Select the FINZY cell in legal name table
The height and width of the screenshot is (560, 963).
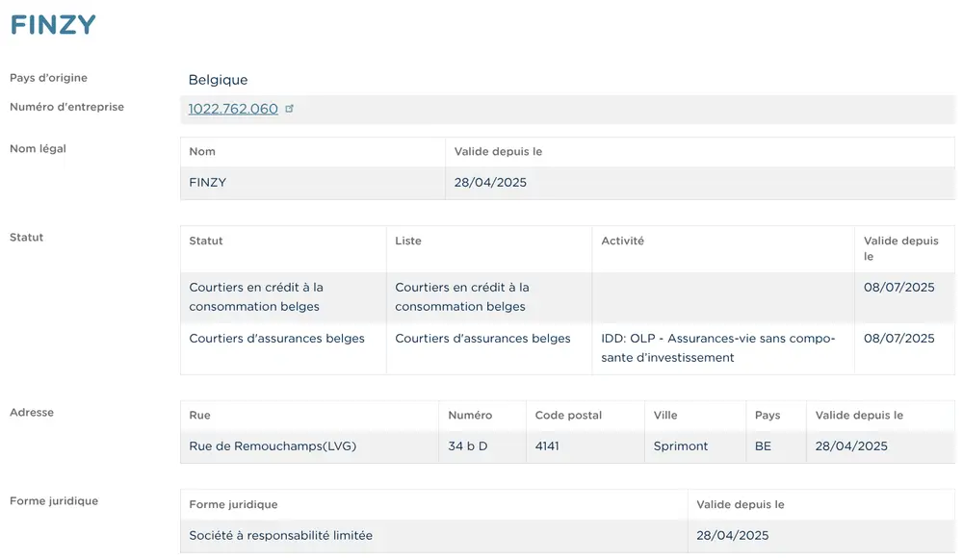pyautogui.click(x=208, y=183)
